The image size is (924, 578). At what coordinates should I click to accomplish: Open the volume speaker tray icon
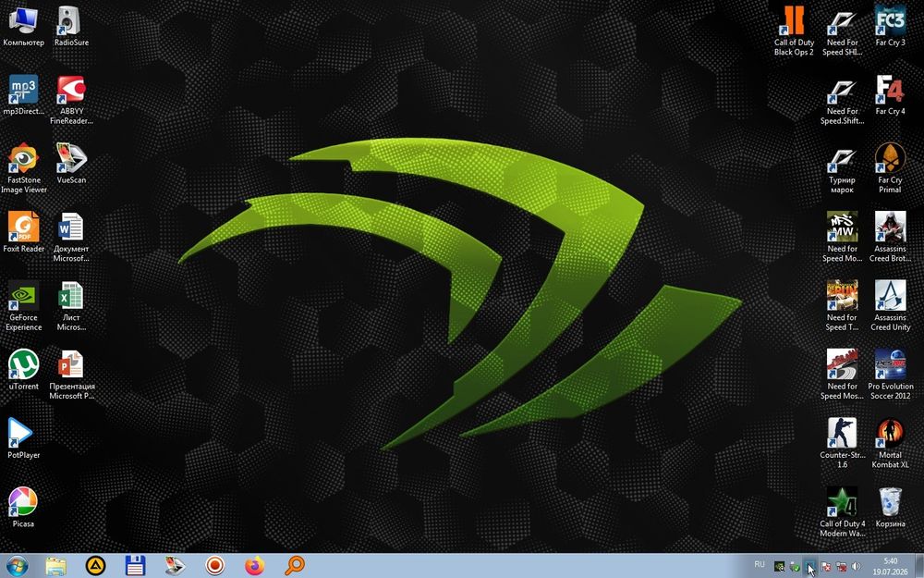click(857, 567)
